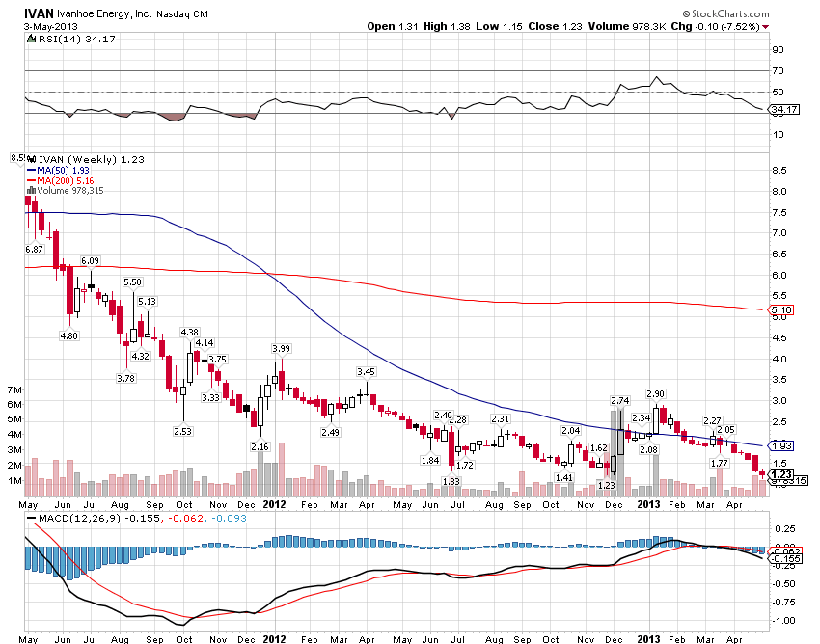Click the 5.16 red tag on price axis
This screenshot has width=820, height=644.
[782, 310]
